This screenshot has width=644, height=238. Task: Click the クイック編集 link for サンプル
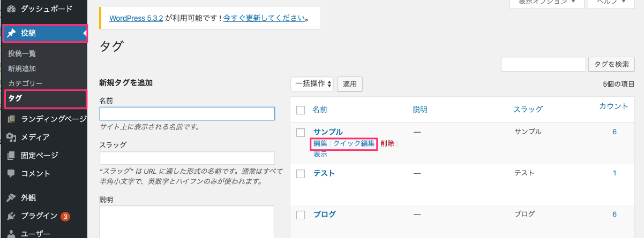click(354, 143)
